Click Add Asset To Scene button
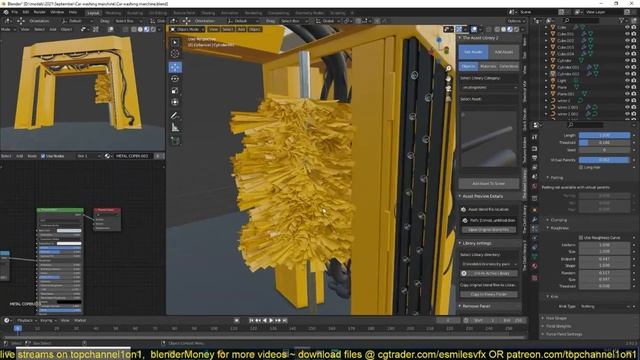 tap(489, 184)
